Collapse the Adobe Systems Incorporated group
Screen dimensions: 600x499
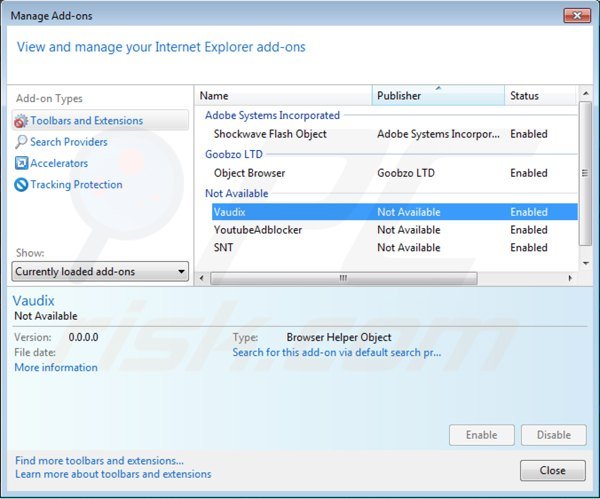click(x=272, y=115)
